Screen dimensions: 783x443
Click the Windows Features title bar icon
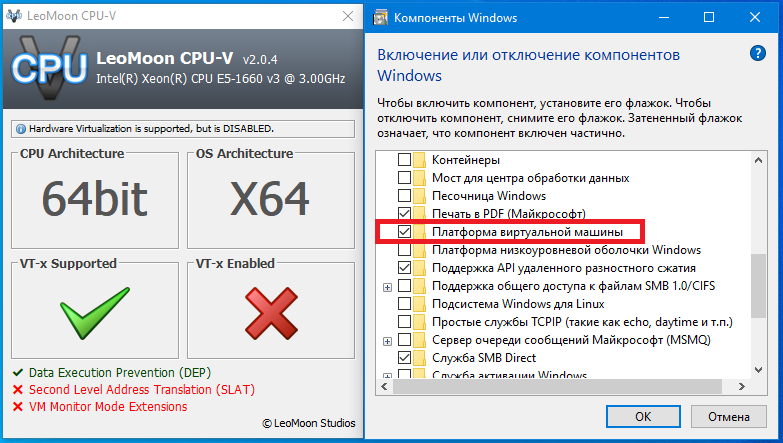click(381, 17)
